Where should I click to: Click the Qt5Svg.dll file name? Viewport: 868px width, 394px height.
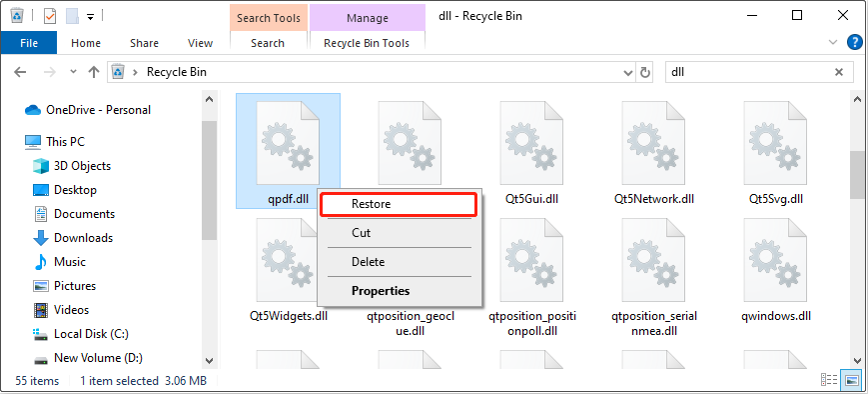[x=775, y=198]
